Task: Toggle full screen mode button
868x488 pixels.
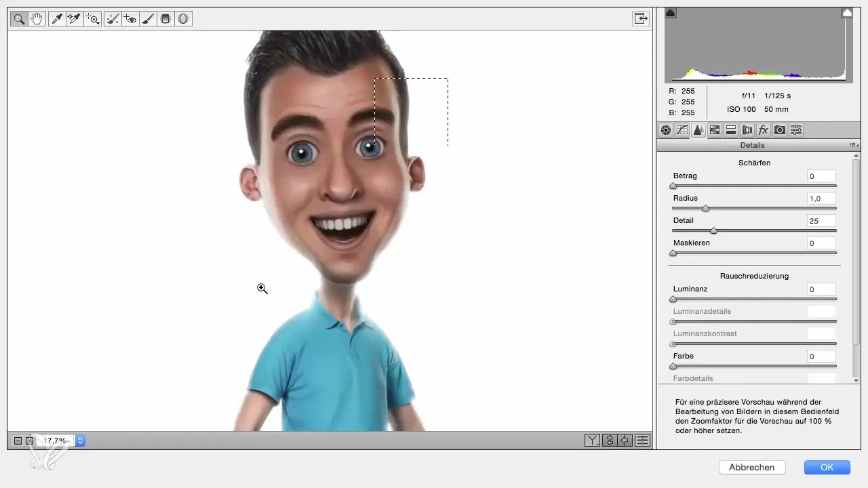Action: 640,19
